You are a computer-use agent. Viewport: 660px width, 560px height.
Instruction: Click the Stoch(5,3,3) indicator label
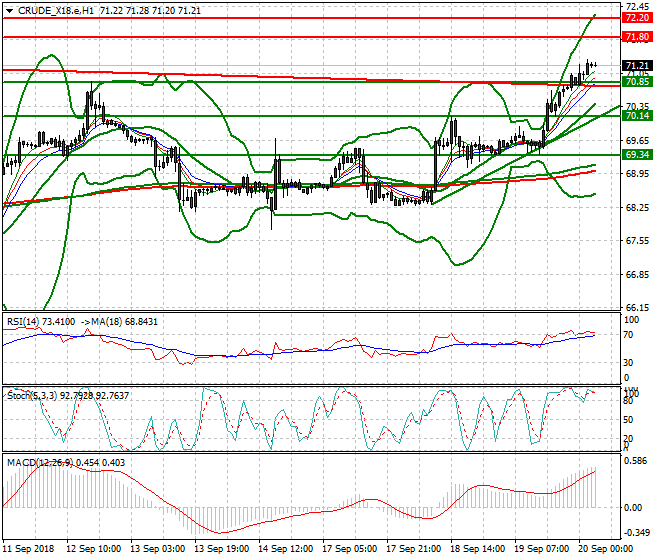pos(32,396)
